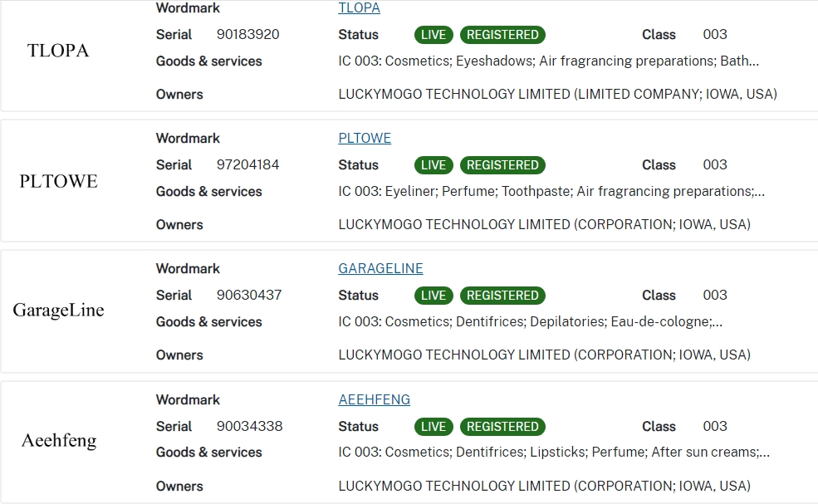Click the TLOPA wordmark preview image

tap(58, 51)
